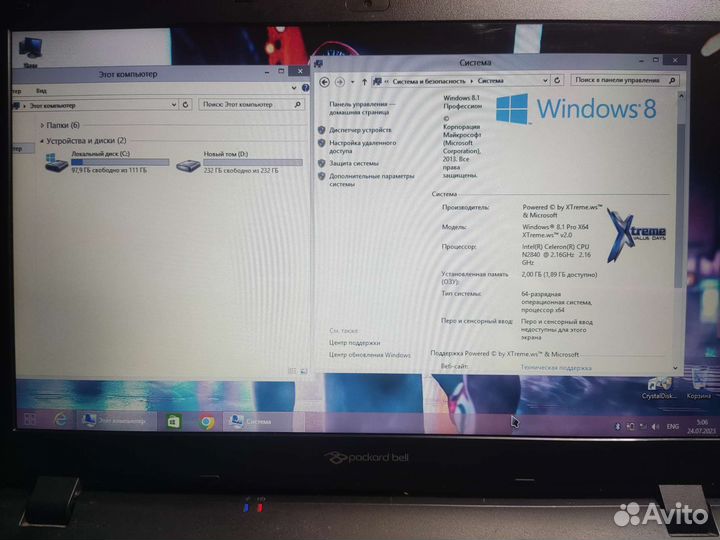Refresh the Система window
Viewport: 720px width, 540px height.
557,80
